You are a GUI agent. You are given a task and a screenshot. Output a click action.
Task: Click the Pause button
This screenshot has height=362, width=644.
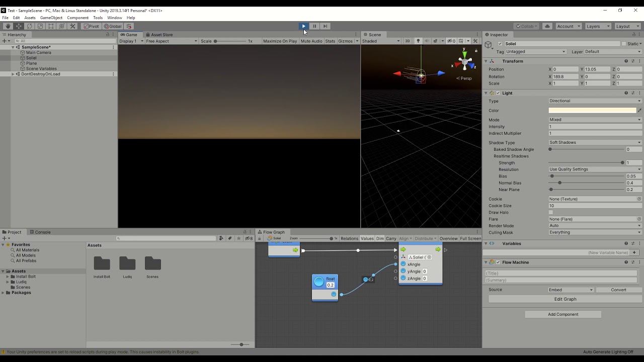click(314, 26)
